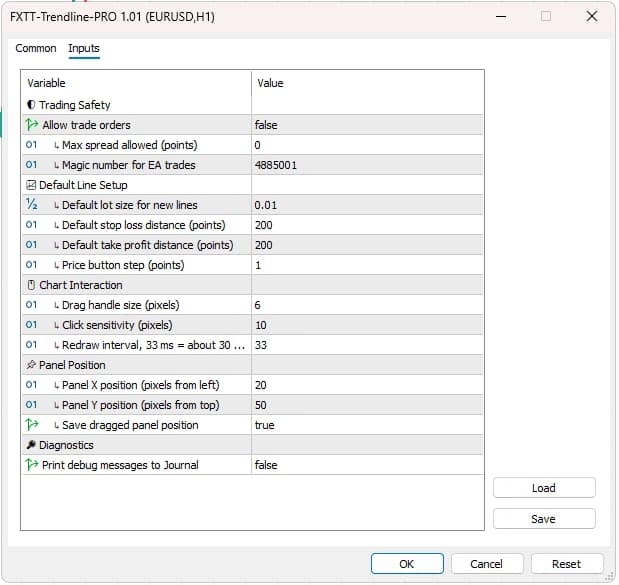This screenshot has height=585, width=619.
Task: Click boolean icon beside Save dragged panel position
Action: pyautogui.click(x=32, y=425)
